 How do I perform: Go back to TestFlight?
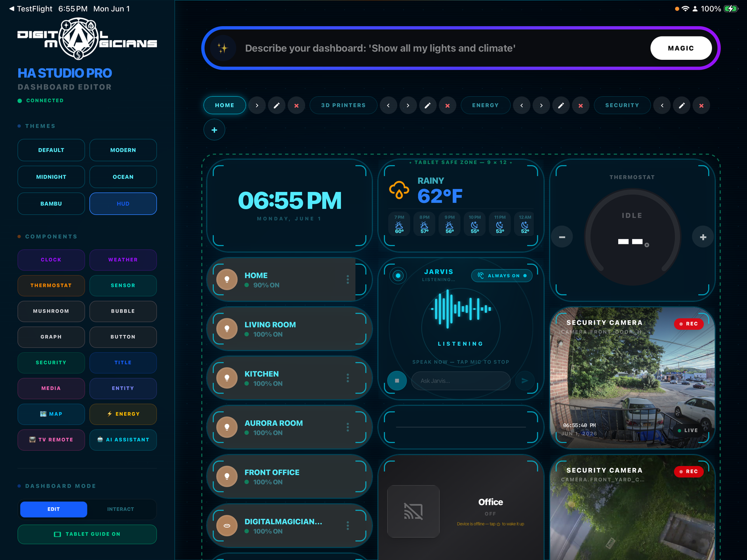point(31,9)
